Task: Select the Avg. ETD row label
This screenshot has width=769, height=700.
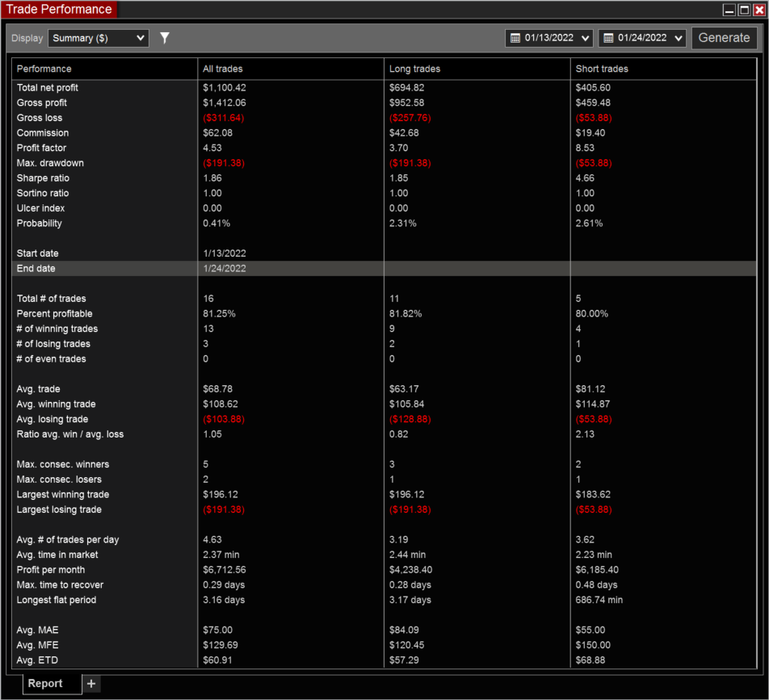Action: point(37,660)
